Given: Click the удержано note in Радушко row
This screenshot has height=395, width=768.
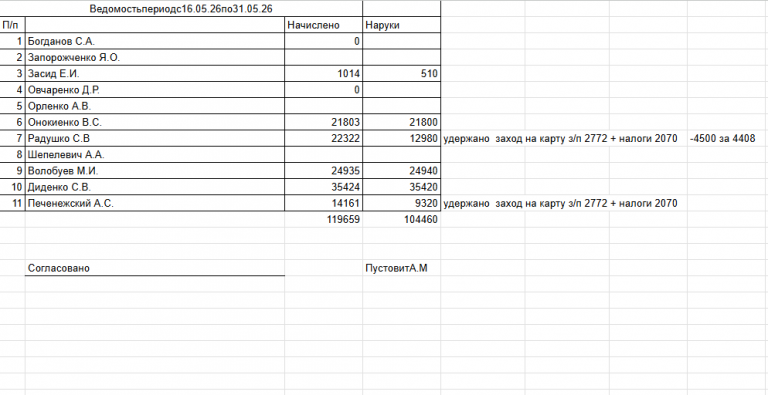Looking at the screenshot, I should (560, 139).
